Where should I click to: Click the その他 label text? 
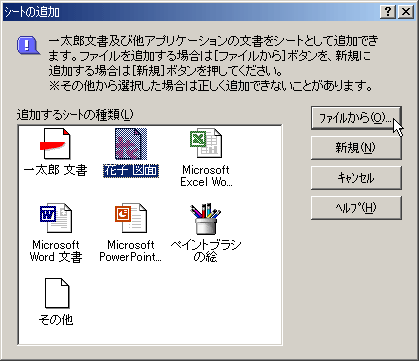click(56, 319)
